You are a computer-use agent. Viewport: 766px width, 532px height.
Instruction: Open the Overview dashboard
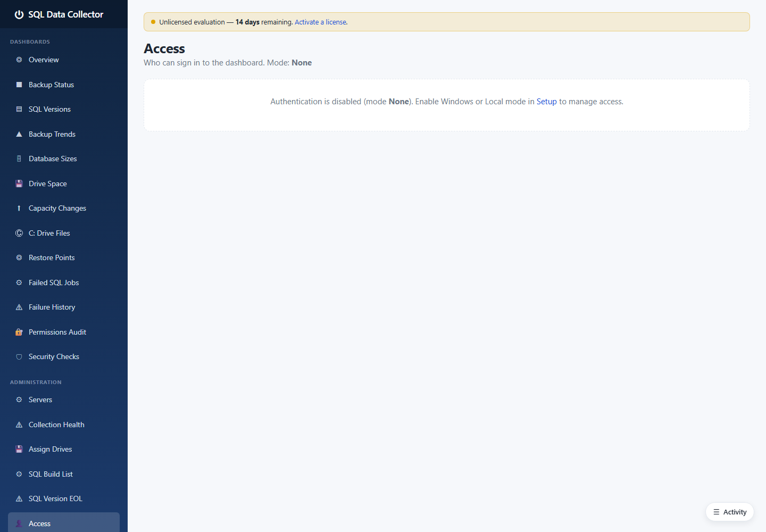point(64,60)
